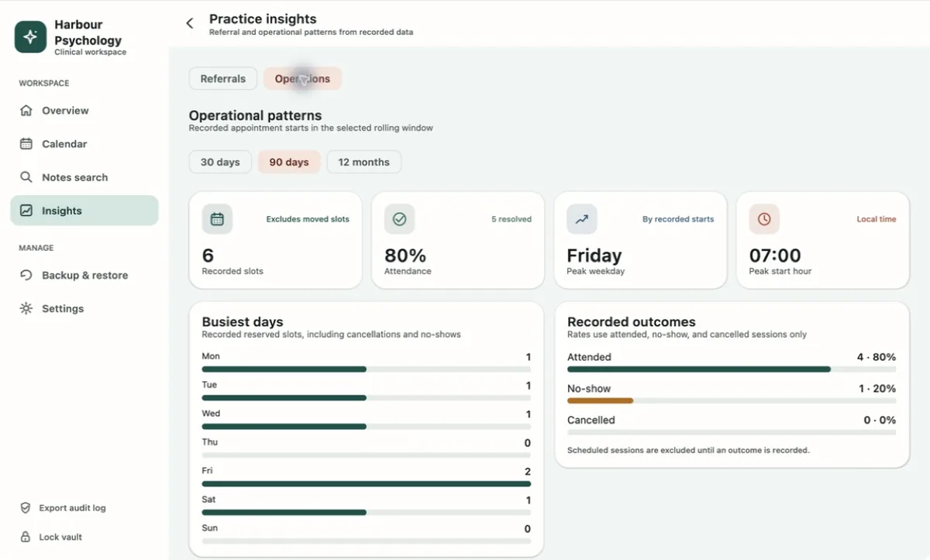Click the Monday bar in Busiest days
Viewport: 930px width, 560px height.
coord(366,369)
